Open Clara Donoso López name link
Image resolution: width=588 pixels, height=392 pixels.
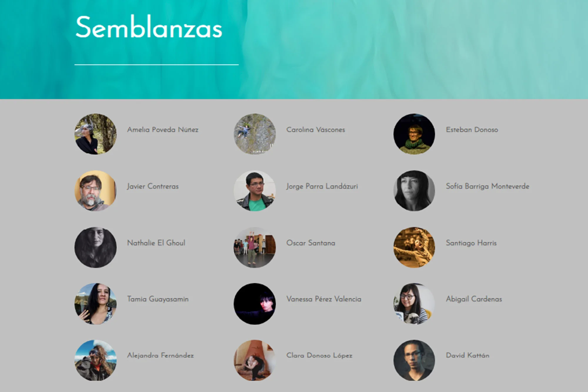coord(319,355)
